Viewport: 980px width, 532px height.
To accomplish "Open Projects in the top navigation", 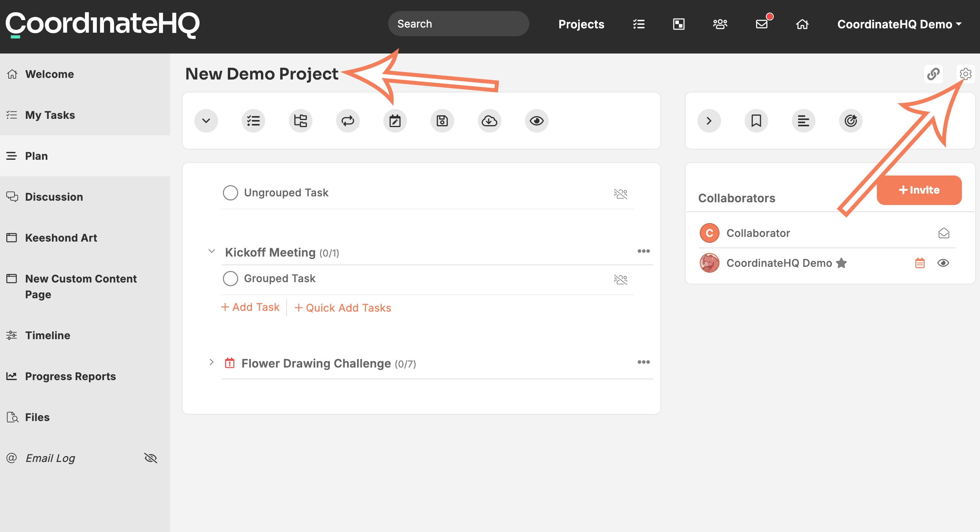I will tap(581, 24).
